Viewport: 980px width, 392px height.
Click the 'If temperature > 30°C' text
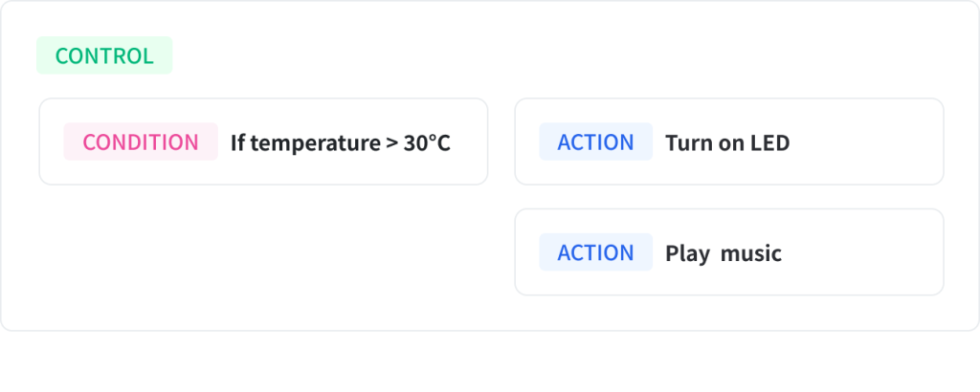340,143
